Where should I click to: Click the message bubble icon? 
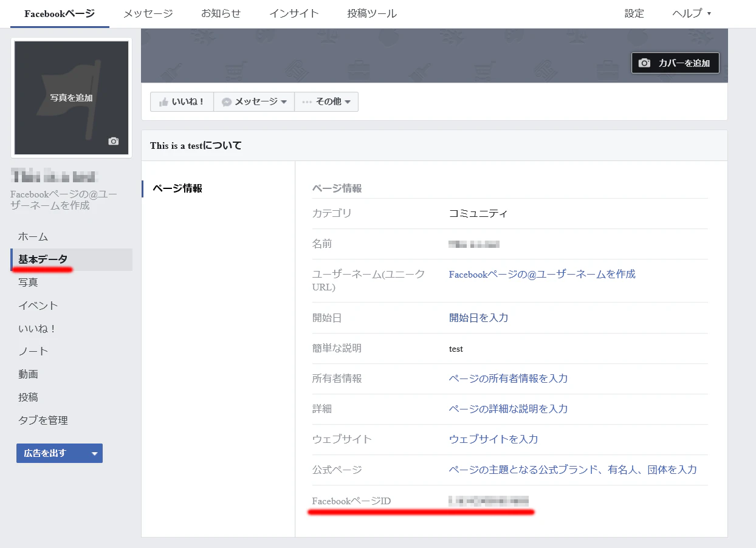click(227, 102)
